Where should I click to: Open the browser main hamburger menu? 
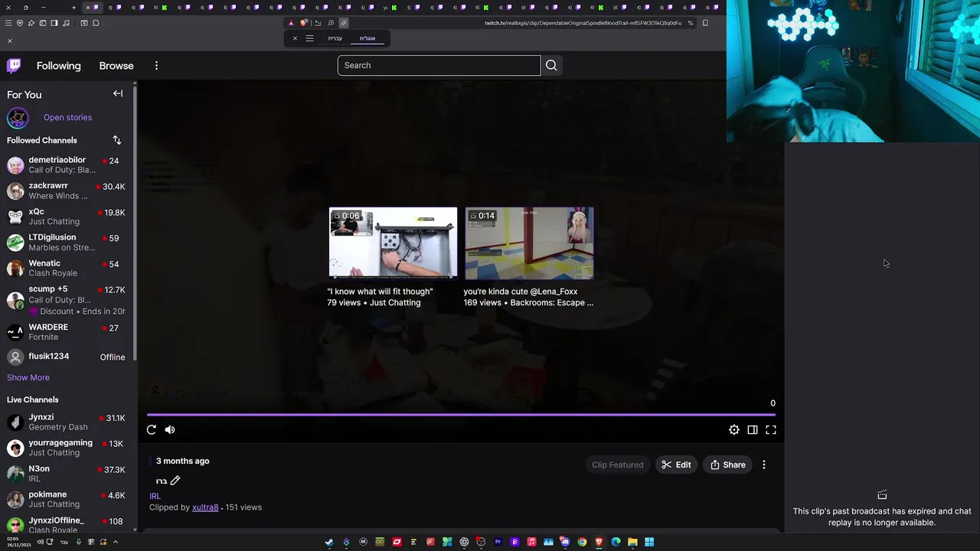pos(8,23)
